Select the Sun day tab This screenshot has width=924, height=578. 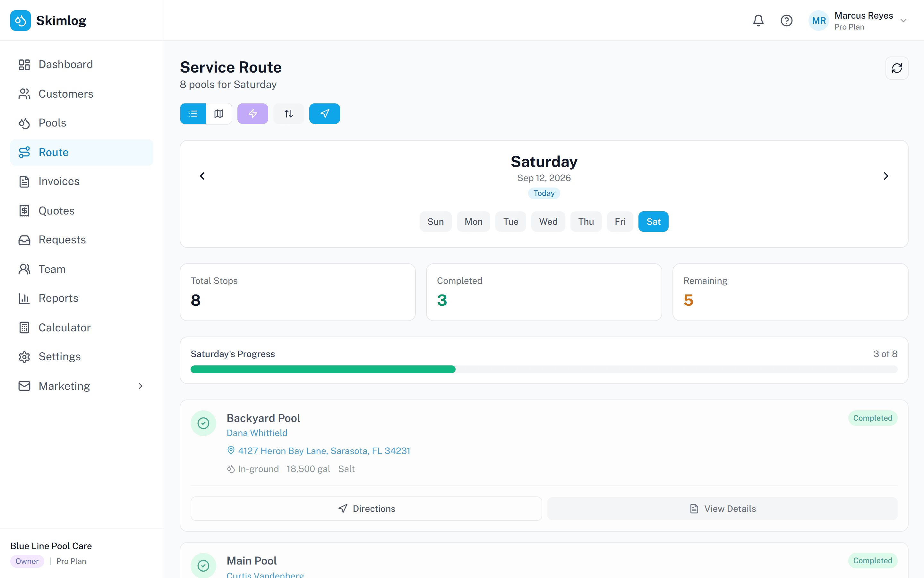pos(435,222)
